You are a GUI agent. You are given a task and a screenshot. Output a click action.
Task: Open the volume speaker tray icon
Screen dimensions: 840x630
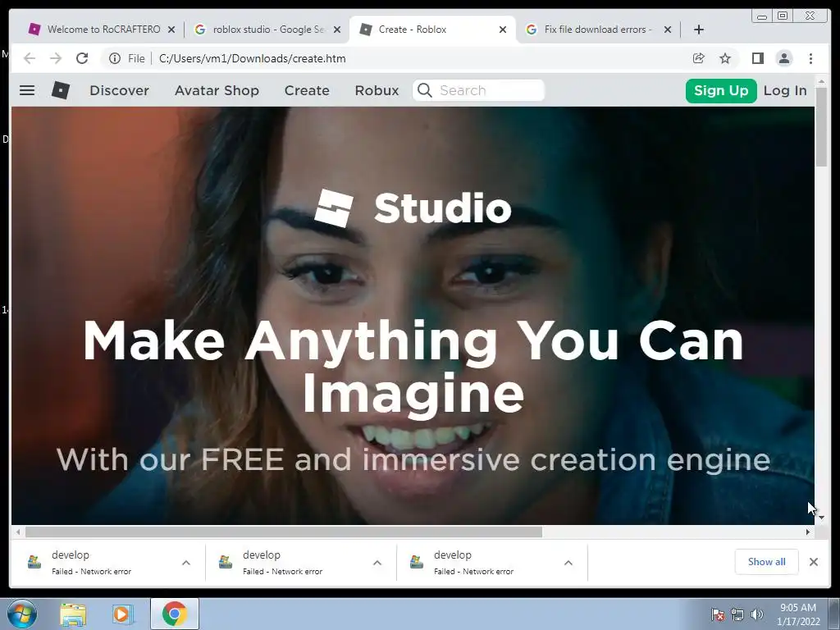pyautogui.click(x=757, y=614)
